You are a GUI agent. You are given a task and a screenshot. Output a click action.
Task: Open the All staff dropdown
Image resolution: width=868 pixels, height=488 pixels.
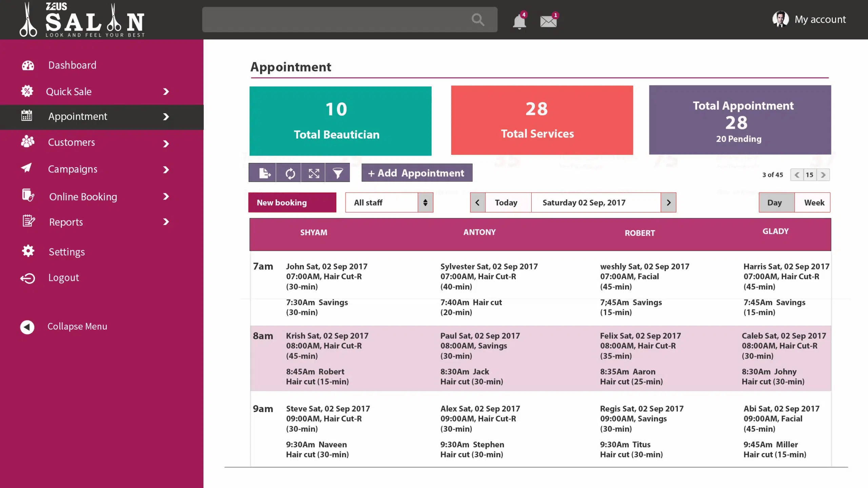[389, 203]
